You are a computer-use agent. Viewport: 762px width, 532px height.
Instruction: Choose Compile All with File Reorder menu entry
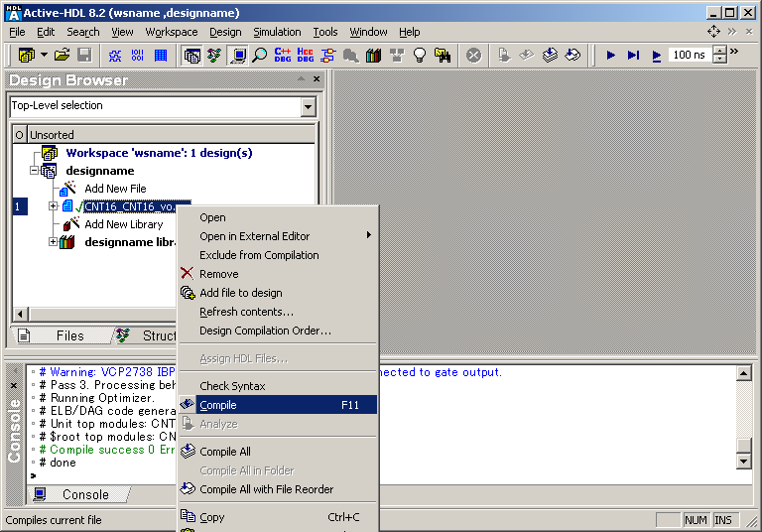click(x=278, y=489)
